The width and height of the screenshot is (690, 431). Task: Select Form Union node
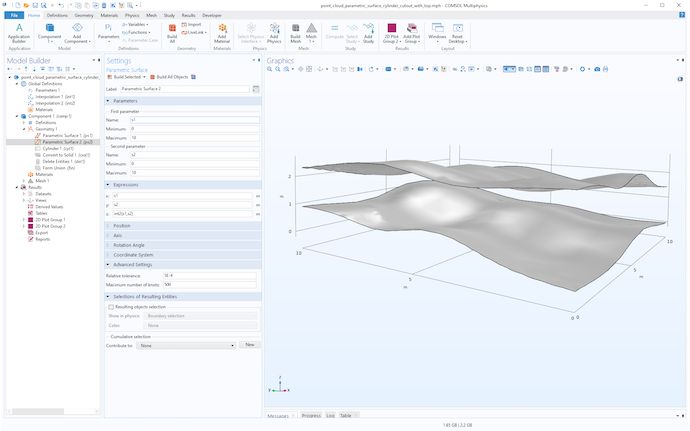click(55, 168)
